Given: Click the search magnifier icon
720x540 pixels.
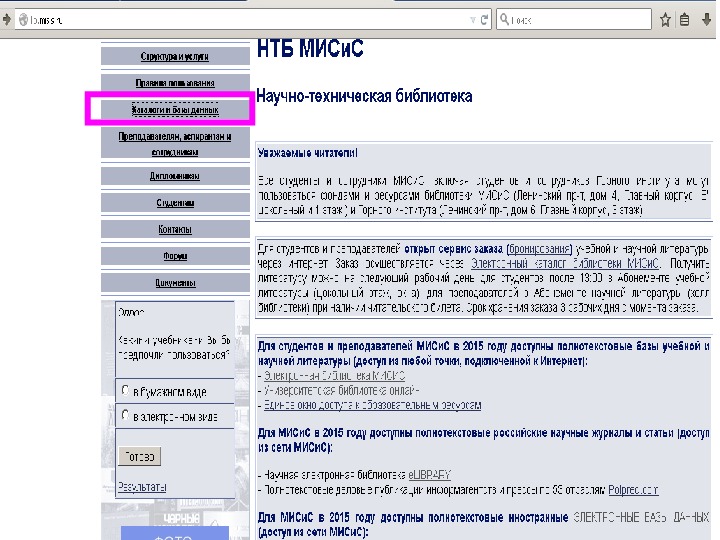Looking at the screenshot, I should coord(504,19).
